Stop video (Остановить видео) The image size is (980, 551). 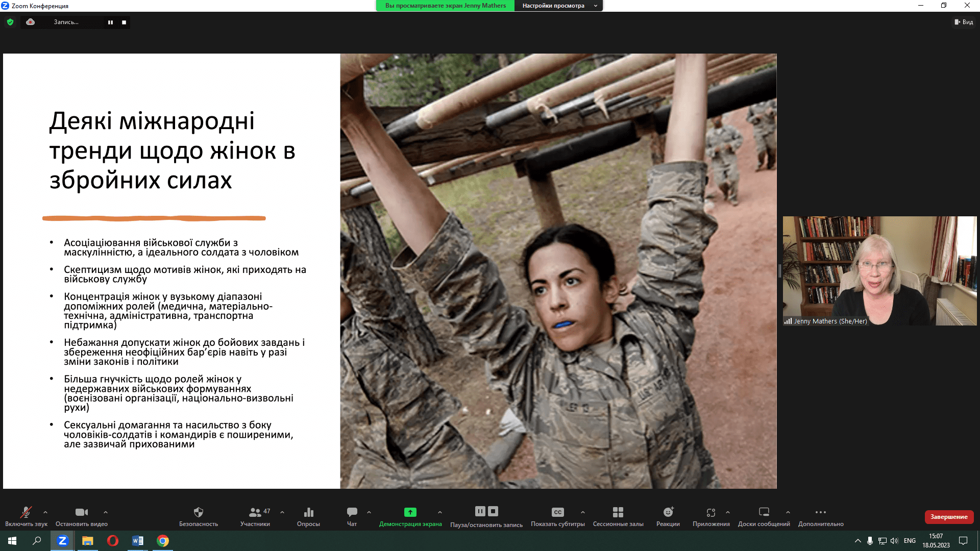pyautogui.click(x=82, y=515)
